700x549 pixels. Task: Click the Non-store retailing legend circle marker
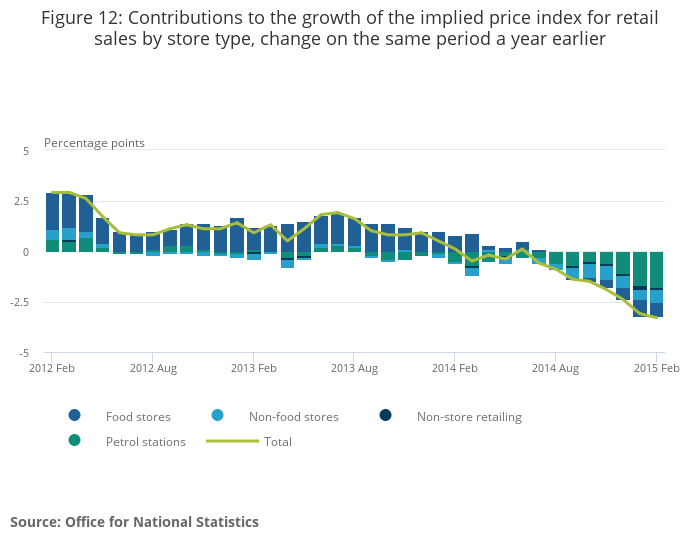pyautogui.click(x=386, y=416)
